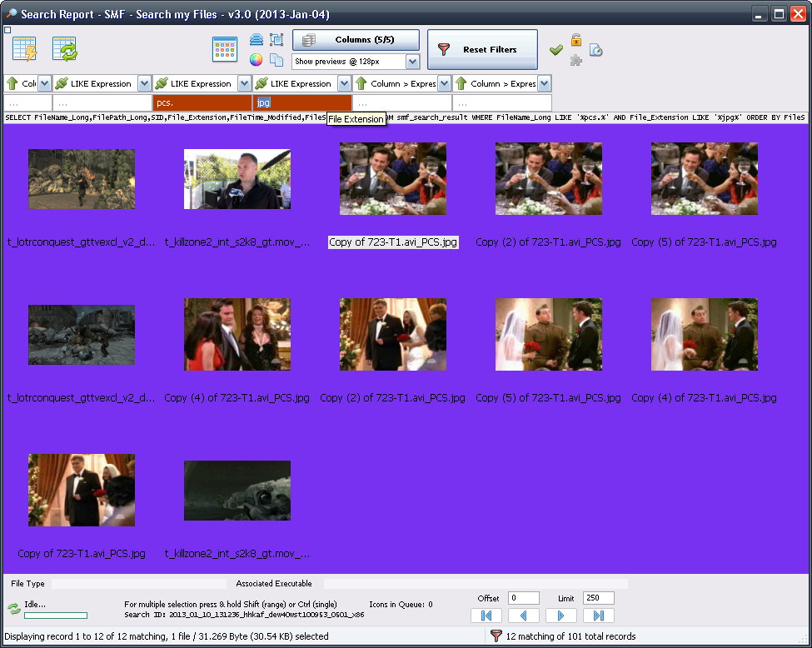Select the highlighted Copy of 723-T1.avi_PCS.jpg label
Viewport: 812px width, 648px height.
pyautogui.click(x=393, y=242)
